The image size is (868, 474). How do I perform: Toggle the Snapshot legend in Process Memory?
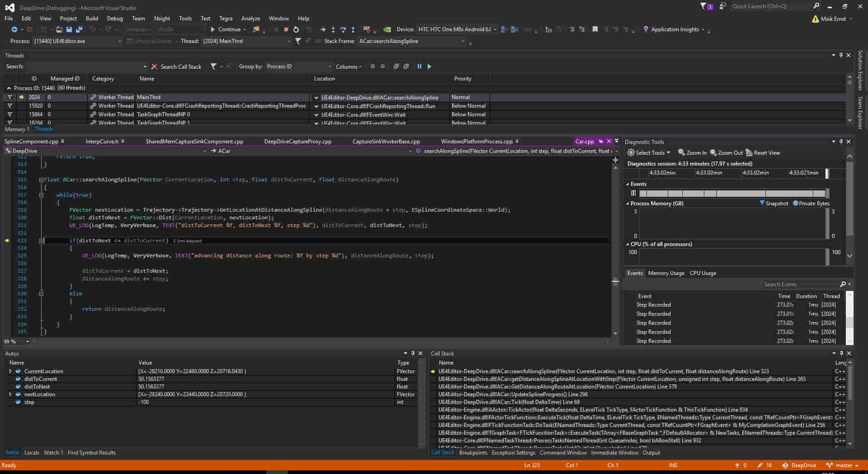click(774, 204)
